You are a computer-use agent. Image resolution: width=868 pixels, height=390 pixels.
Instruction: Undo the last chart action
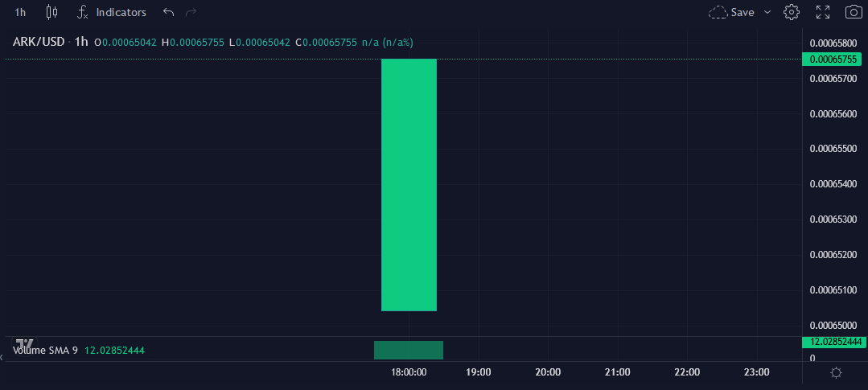[x=168, y=12]
